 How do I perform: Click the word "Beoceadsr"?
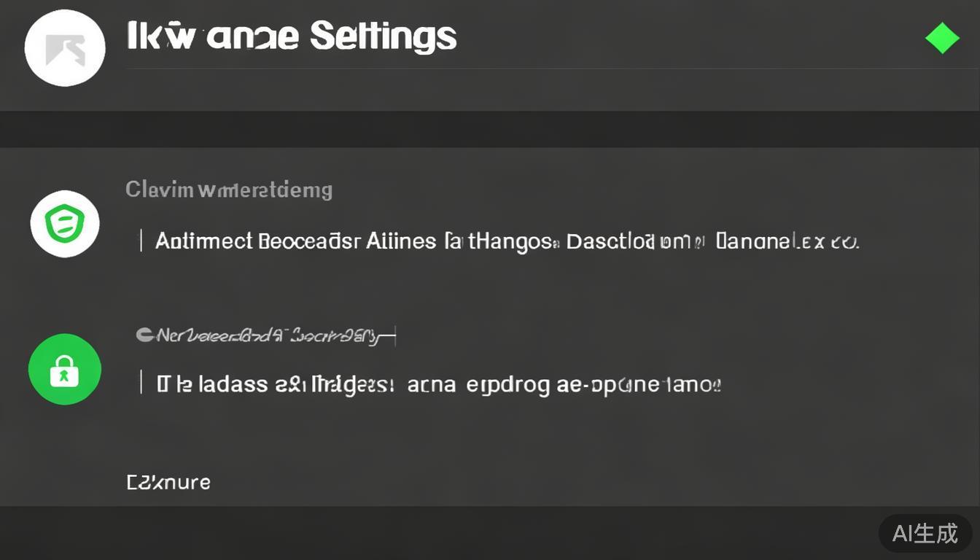click(x=309, y=241)
